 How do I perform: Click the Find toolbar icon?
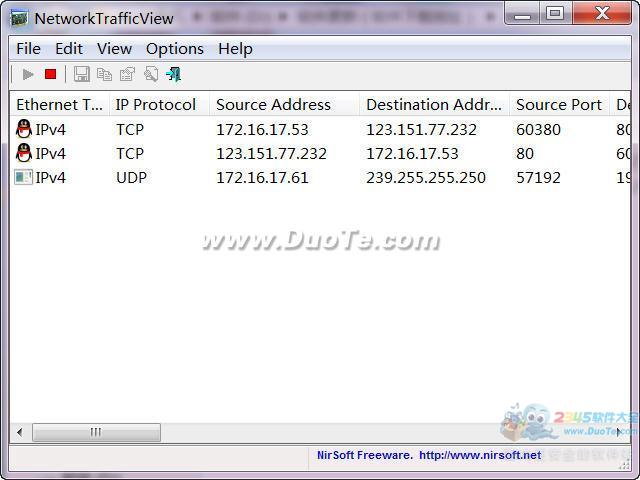pyautogui.click(x=151, y=74)
